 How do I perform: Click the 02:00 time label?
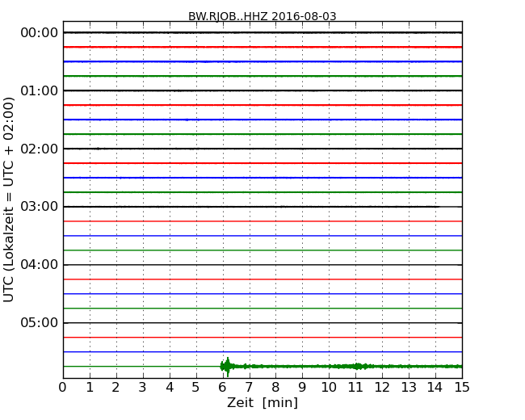(x=40, y=149)
